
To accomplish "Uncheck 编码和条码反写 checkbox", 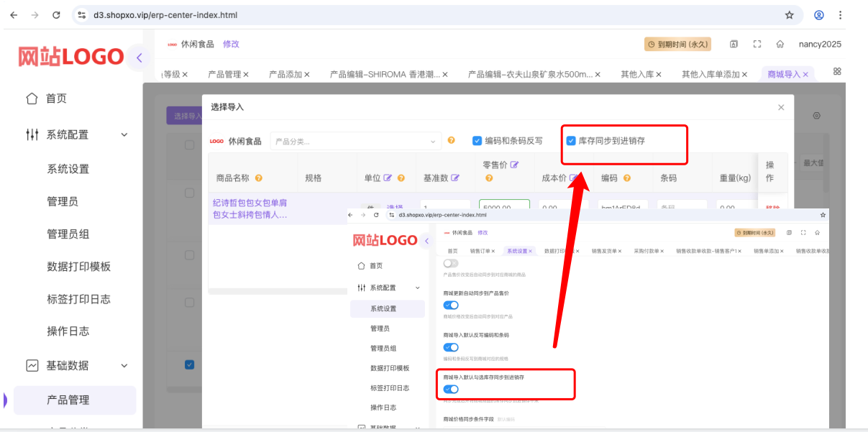I will [x=477, y=141].
